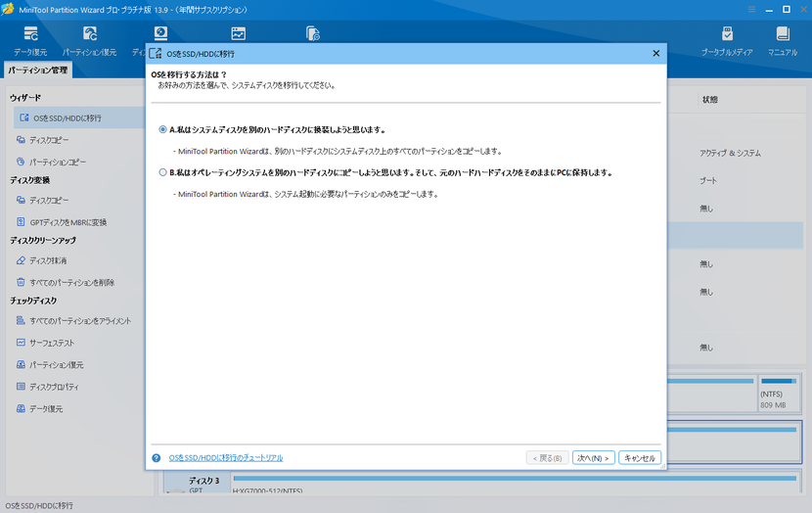Click the blue help question mark icon
Viewport: 812px width, 513px height.
pos(156,458)
